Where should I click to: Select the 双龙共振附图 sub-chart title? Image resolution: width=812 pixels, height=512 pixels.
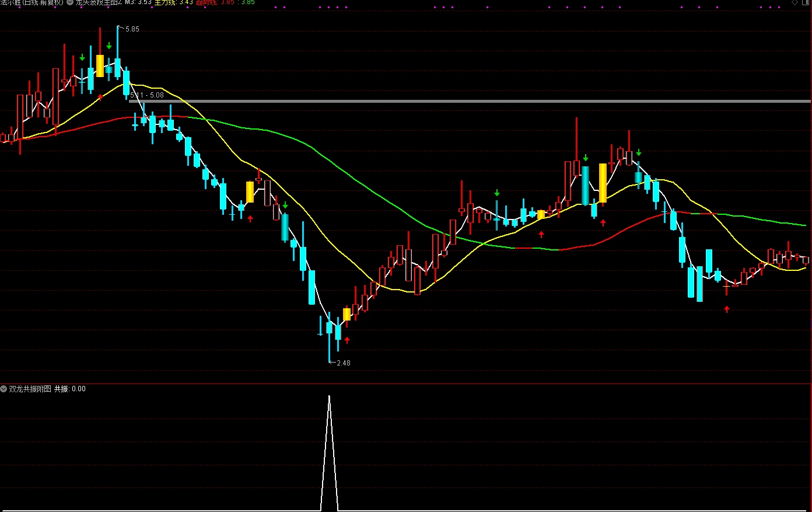click(x=30, y=389)
